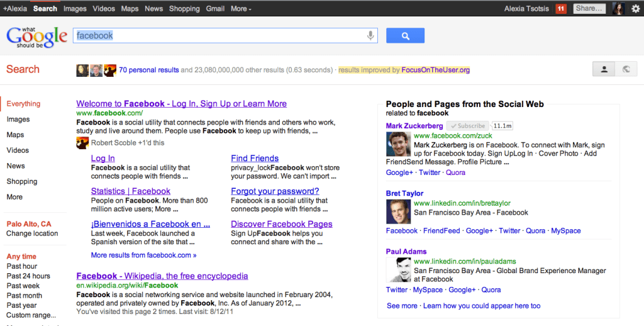
Task: Open the Share box button
Action: [589, 9]
